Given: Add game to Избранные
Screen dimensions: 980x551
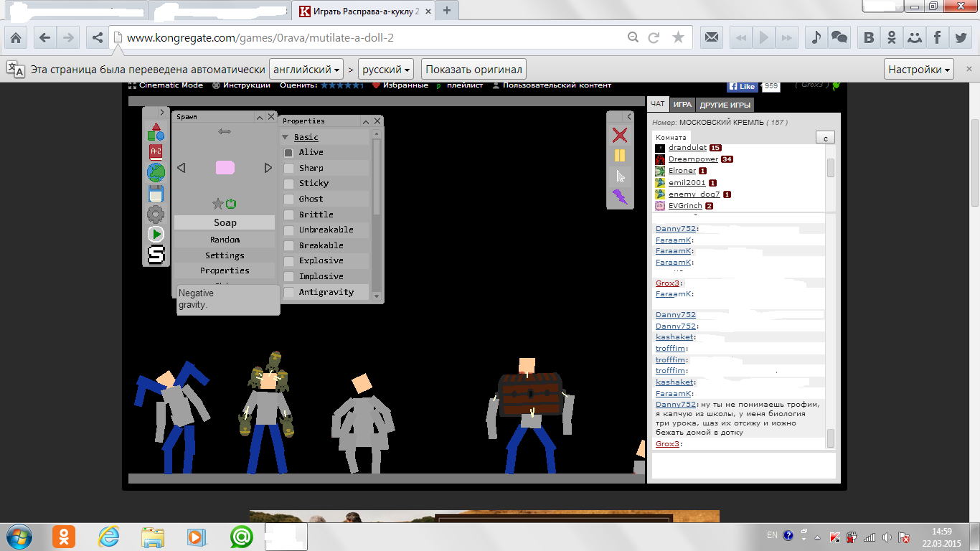Looking at the screenshot, I should tap(400, 85).
